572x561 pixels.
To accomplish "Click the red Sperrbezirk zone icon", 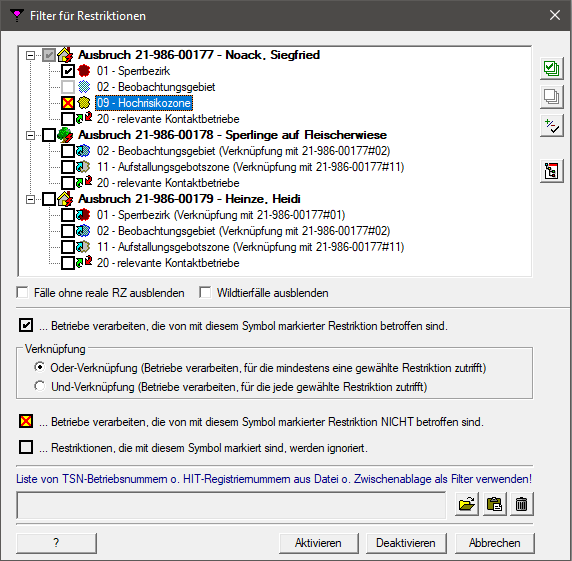I will point(84,71).
